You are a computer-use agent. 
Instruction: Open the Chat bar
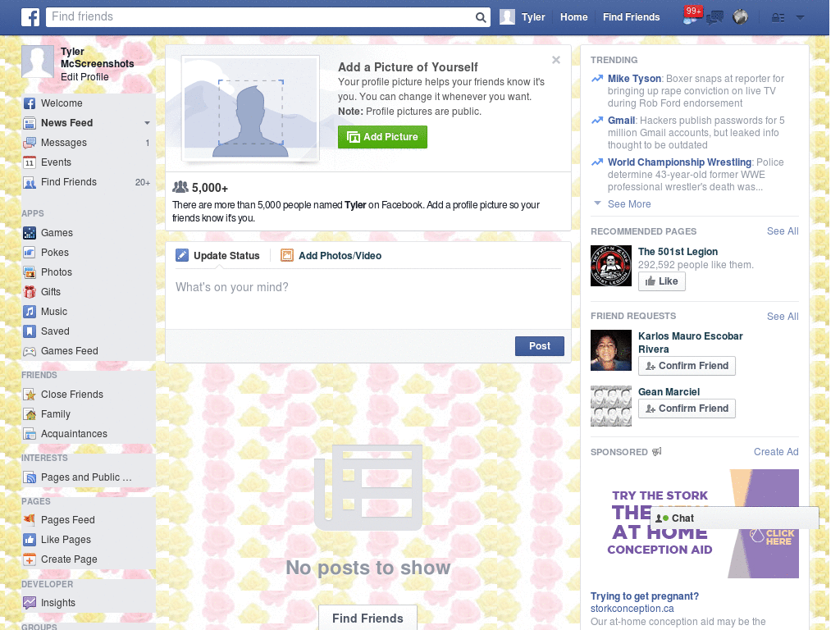(x=734, y=518)
